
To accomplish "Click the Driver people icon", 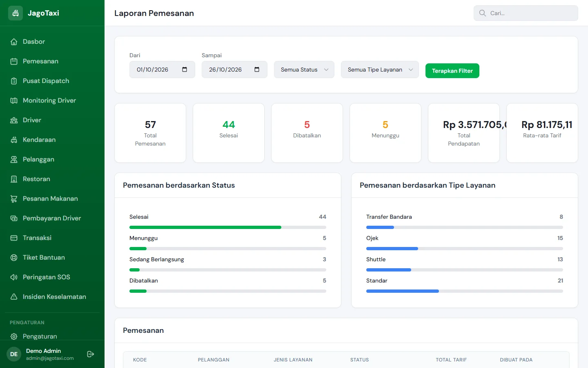I will click(14, 120).
